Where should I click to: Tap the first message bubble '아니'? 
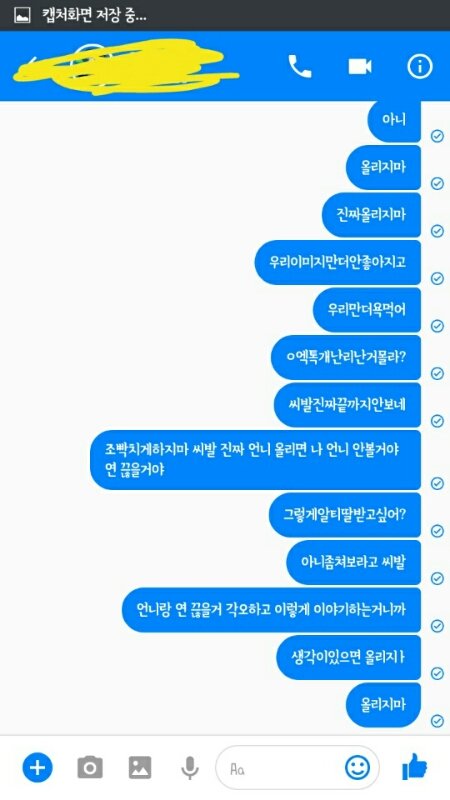[x=394, y=120]
